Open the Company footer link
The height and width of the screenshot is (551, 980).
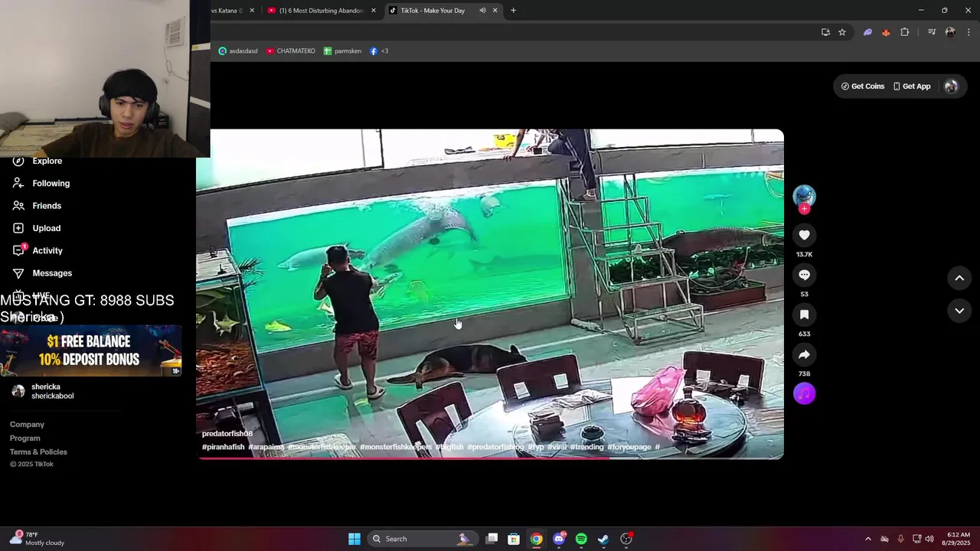click(x=27, y=425)
